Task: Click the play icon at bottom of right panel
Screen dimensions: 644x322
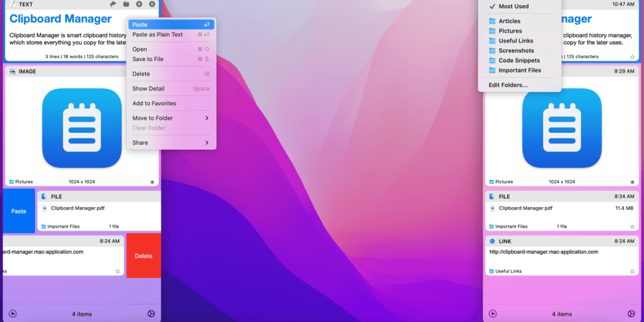Action: click(493, 314)
